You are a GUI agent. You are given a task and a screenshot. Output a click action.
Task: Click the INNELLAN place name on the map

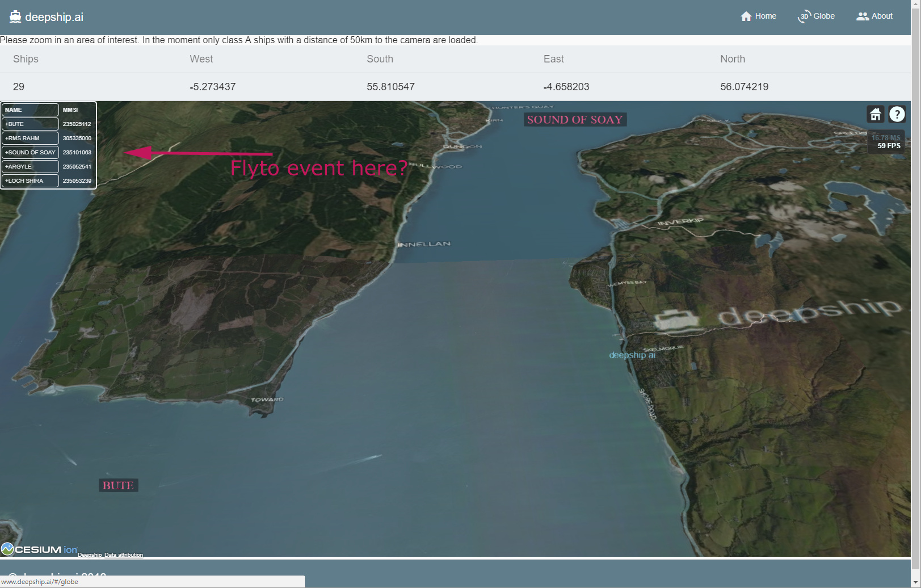(424, 244)
